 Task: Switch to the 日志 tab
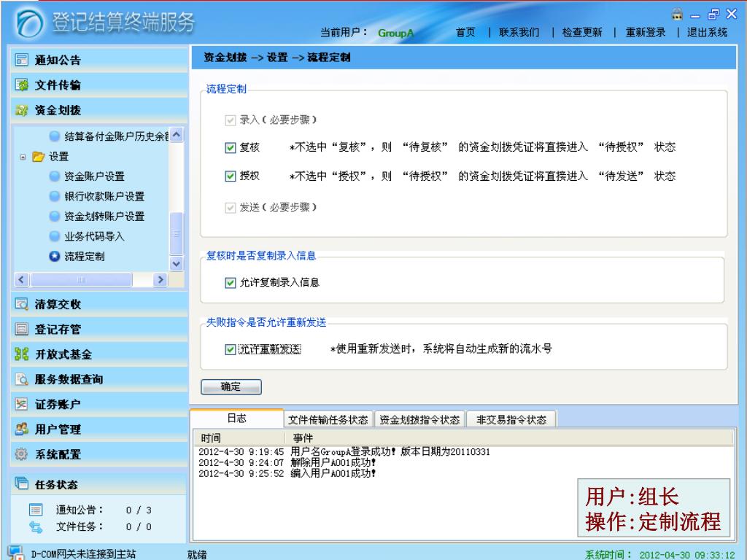(x=237, y=418)
